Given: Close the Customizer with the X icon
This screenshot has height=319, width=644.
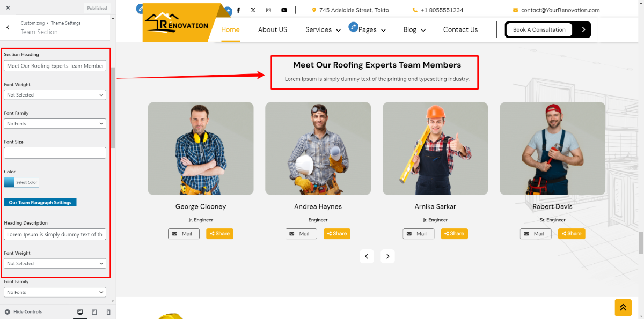Looking at the screenshot, I should 8,8.
